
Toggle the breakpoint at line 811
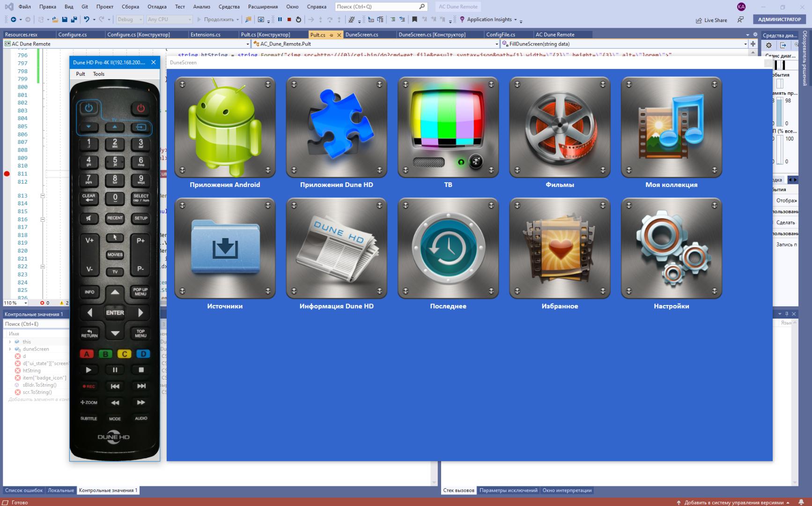(x=7, y=174)
